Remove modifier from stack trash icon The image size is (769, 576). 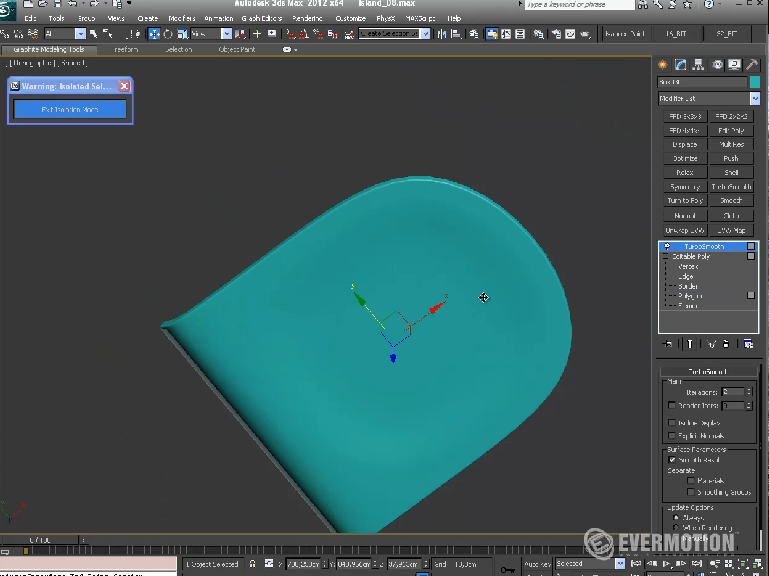point(726,344)
